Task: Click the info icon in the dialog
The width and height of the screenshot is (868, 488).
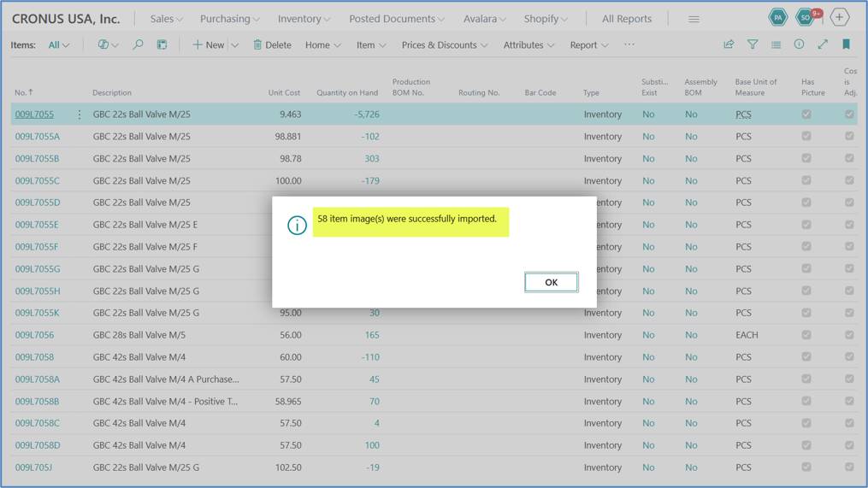Action: (297, 225)
